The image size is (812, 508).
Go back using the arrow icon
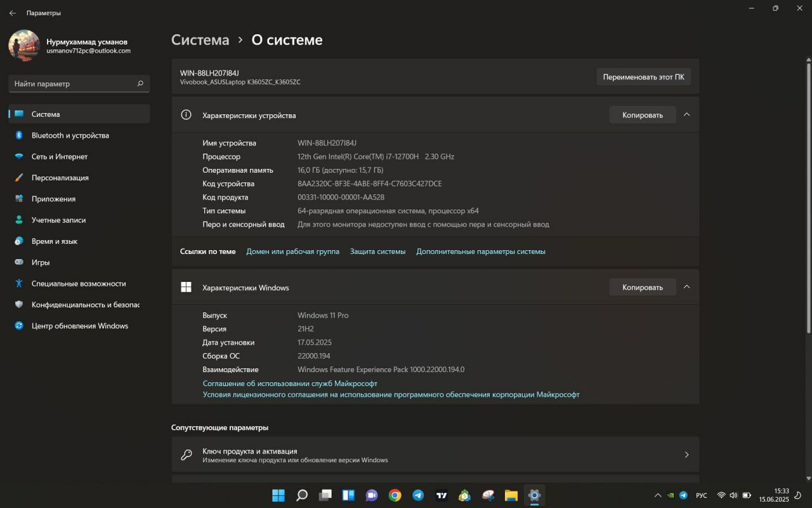[x=13, y=13]
